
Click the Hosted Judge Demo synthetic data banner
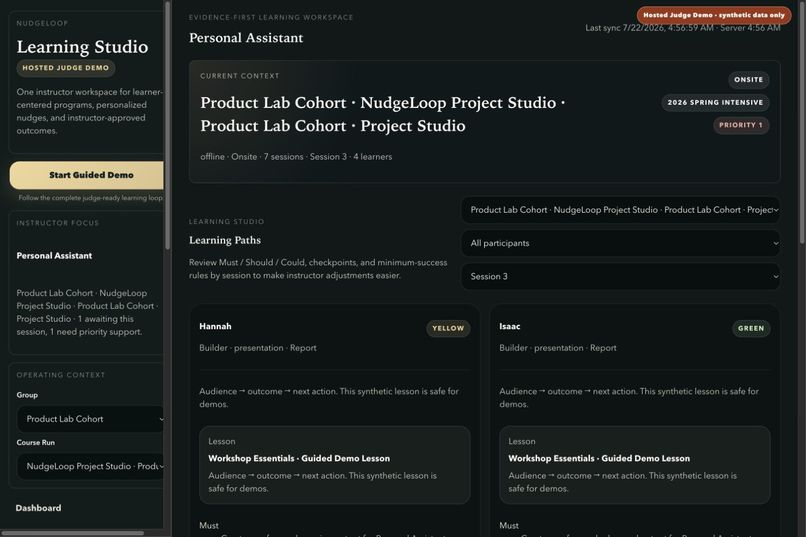click(714, 15)
